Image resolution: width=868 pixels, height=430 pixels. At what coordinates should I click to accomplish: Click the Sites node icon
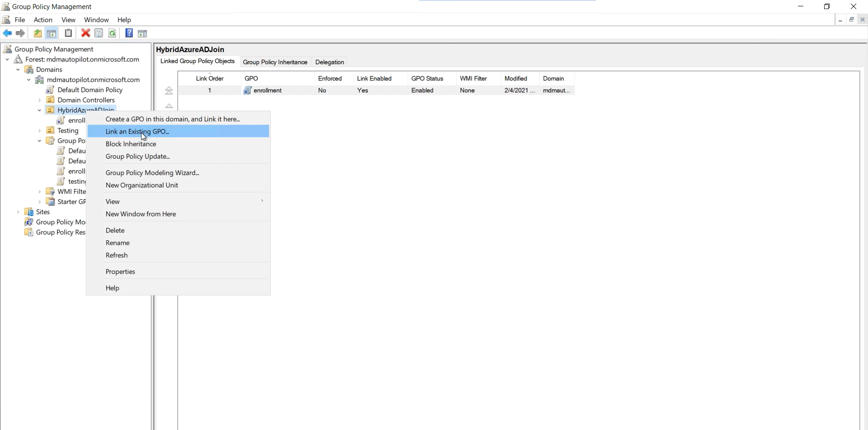coord(29,212)
